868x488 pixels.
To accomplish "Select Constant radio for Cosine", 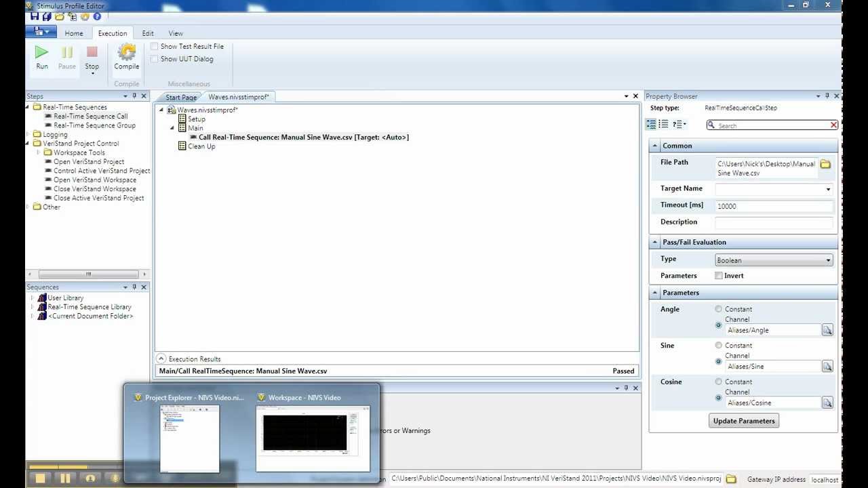I will [719, 382].
